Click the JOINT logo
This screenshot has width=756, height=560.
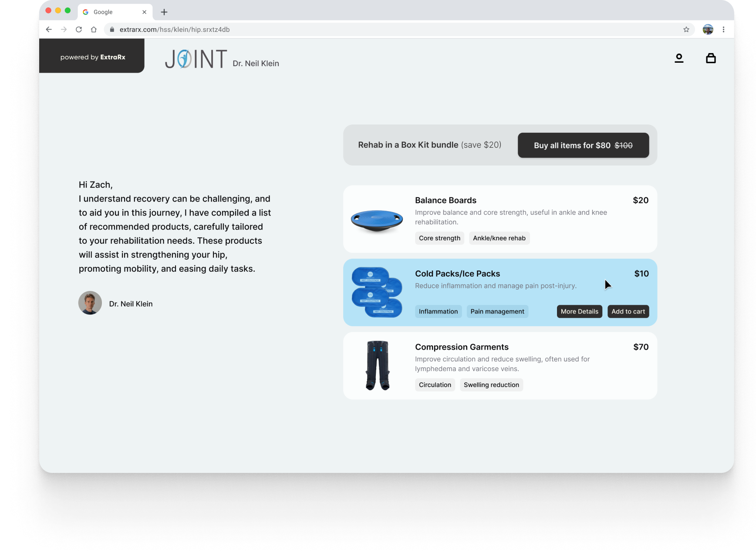point(196,59)
